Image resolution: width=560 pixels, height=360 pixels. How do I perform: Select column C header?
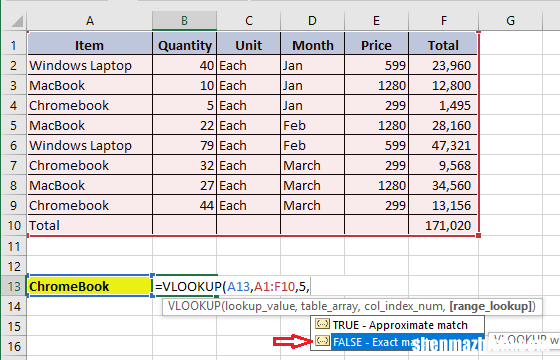coord(249,21)
